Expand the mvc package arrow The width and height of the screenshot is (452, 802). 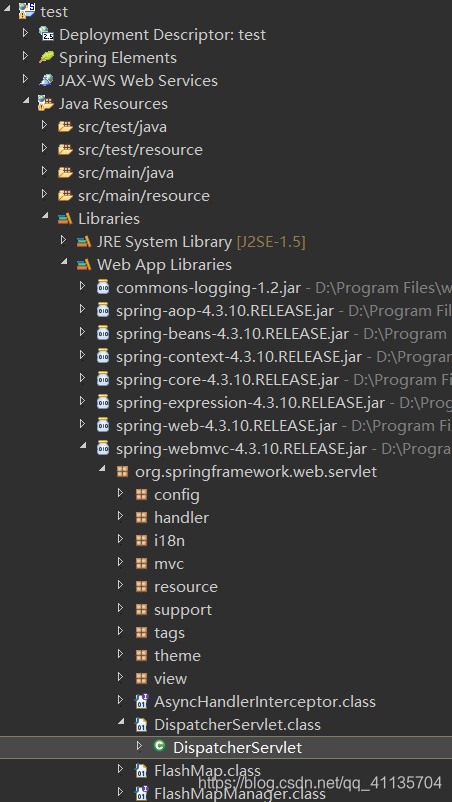[121, 562]
